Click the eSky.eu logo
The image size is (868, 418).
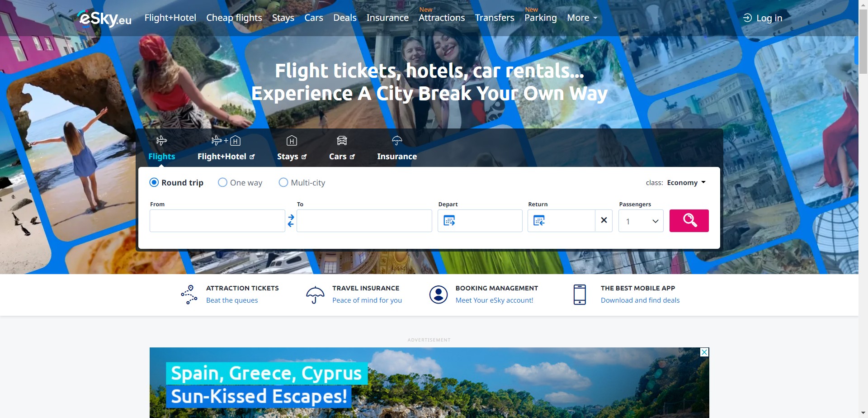click(104, 18)
